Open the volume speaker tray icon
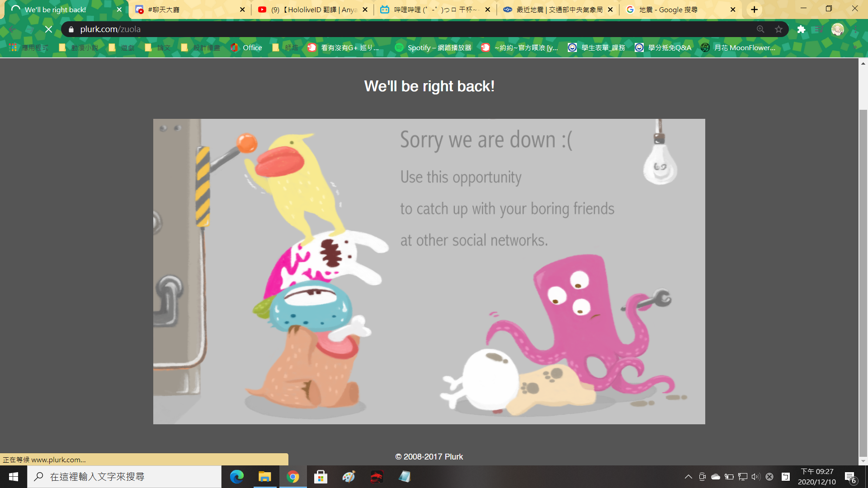Screen dimensions: 868x488 (756, 477)
